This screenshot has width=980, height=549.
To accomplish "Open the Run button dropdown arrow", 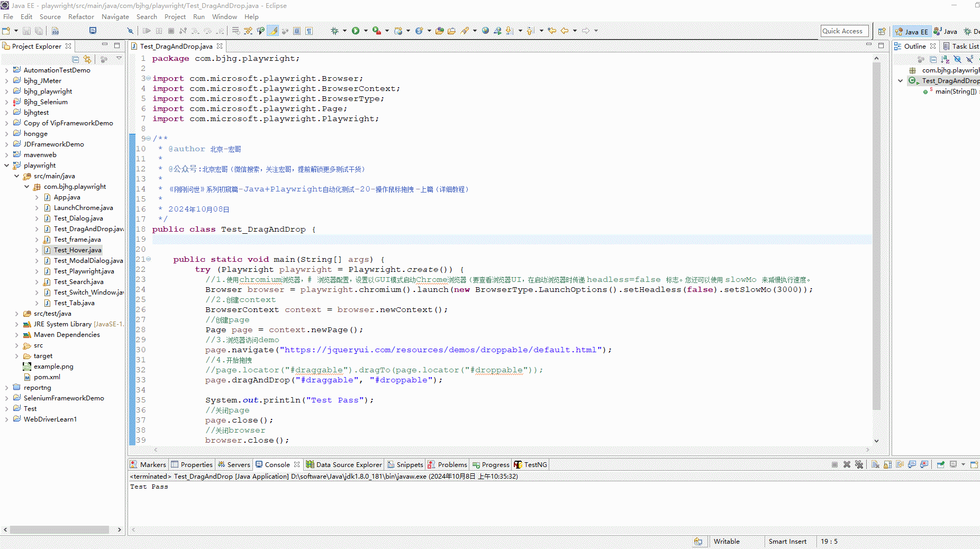I will pos(366,31).
